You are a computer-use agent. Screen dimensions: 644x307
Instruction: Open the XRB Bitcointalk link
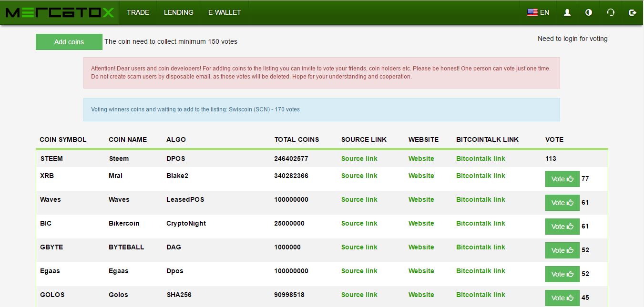(480, 176)
